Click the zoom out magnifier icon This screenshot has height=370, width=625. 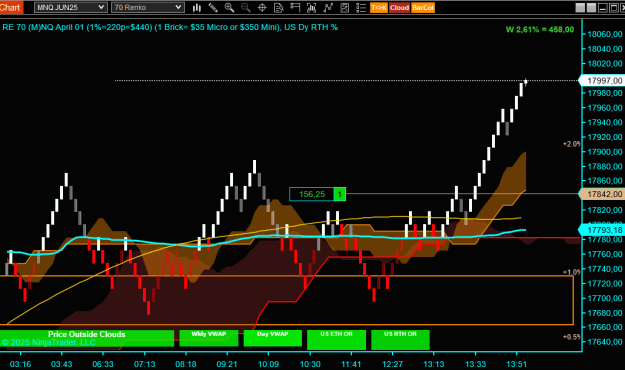tap(246, 7)
